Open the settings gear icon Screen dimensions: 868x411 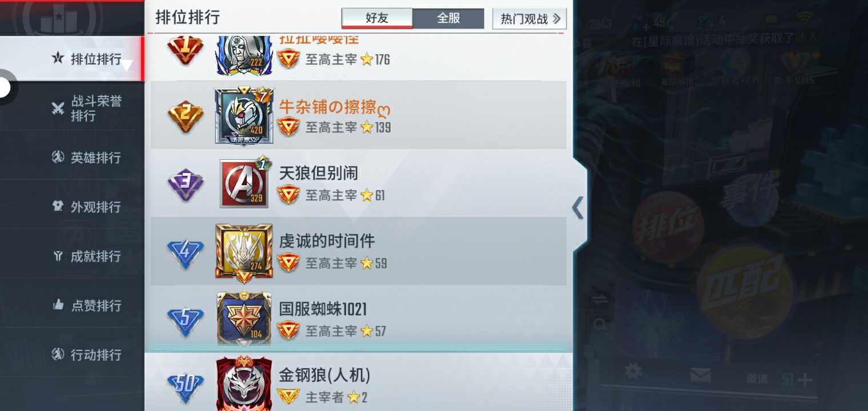click(x=633, y=372)
